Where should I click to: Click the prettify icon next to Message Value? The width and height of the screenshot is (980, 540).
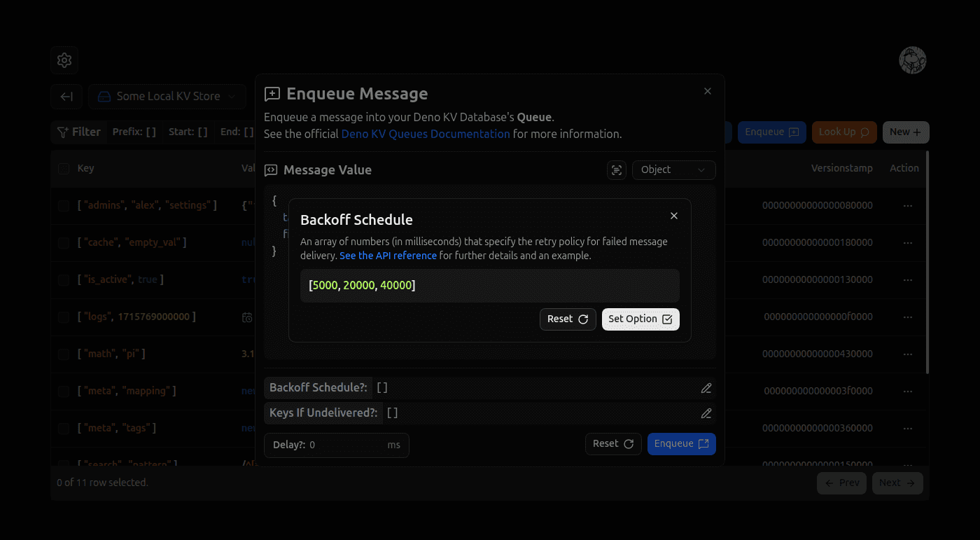click(616, 169)
